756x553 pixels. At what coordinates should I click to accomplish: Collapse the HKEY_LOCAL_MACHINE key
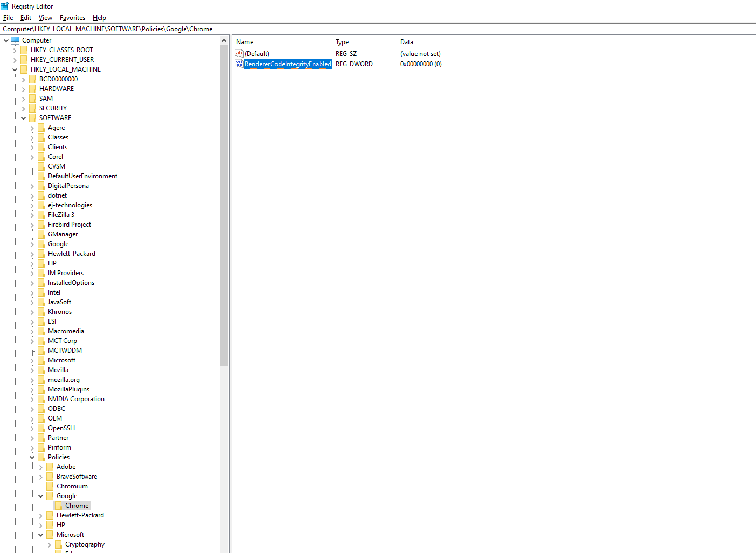(15, 69)
